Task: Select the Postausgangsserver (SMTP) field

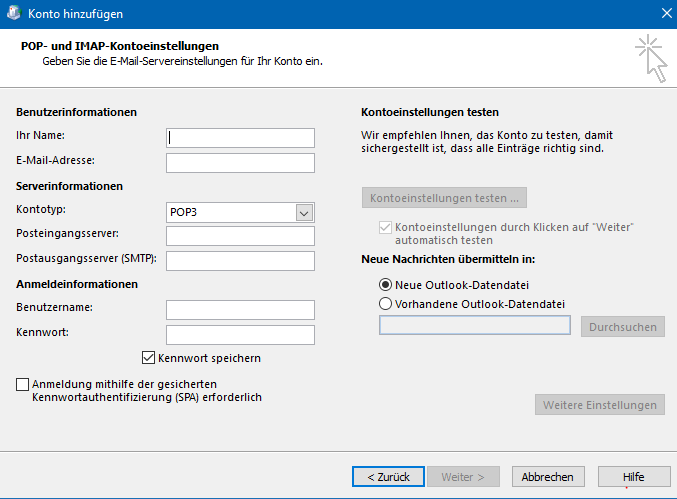Action: [x=240, y=261]
